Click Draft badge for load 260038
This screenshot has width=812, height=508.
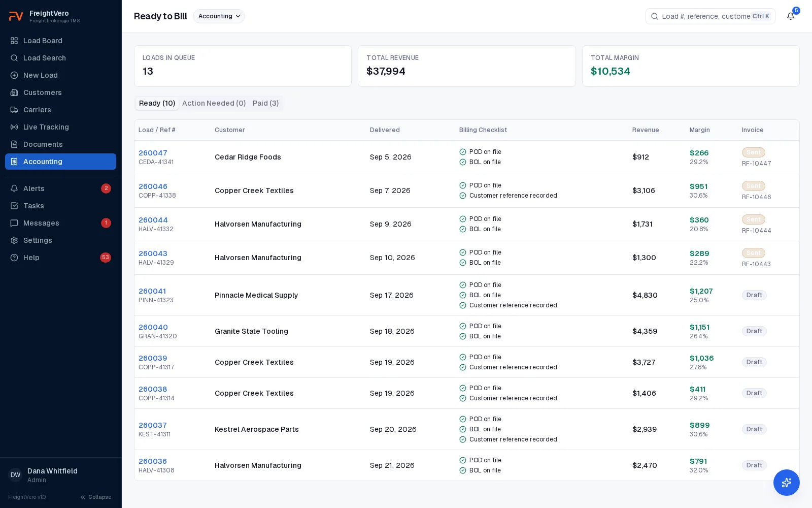(x=754, y=393)
